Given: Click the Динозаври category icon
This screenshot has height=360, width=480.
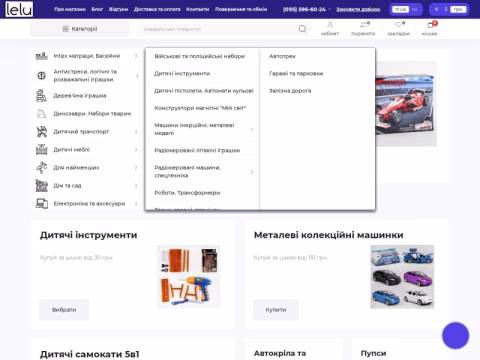Looking at the screenshot, I should click(42, 114).
